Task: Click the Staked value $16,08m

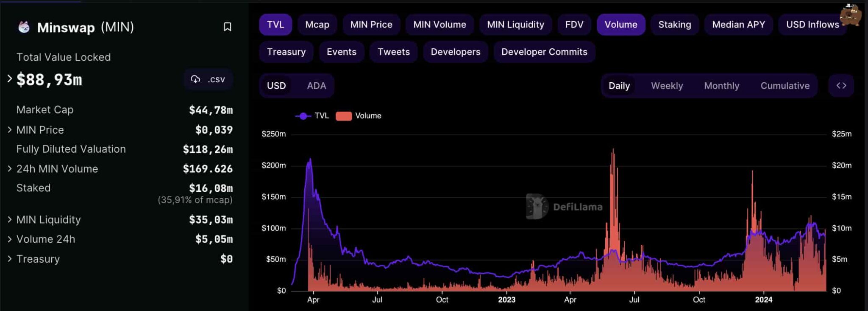Action: (211, 188)
